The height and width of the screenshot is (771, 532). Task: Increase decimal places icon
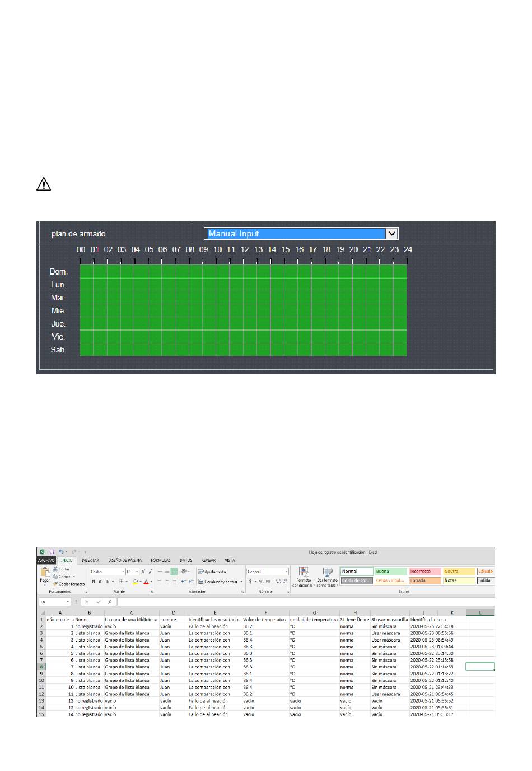278,582
